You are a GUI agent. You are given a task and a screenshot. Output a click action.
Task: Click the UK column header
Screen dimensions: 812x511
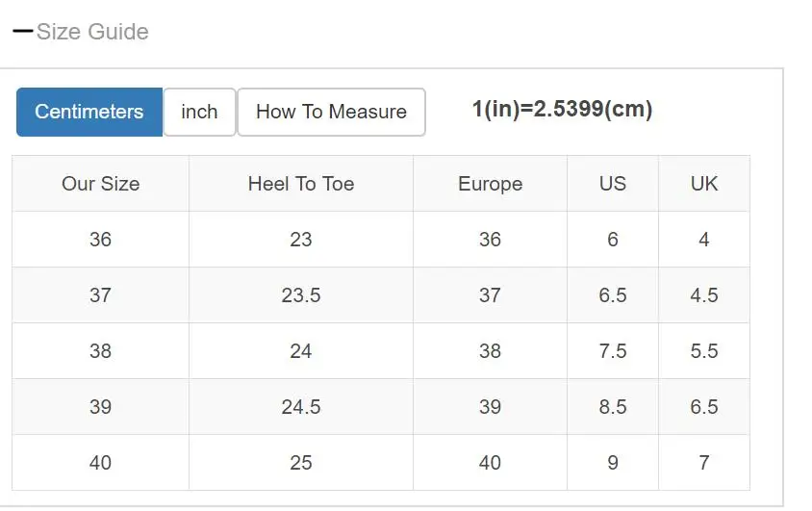tap(704, 184)
